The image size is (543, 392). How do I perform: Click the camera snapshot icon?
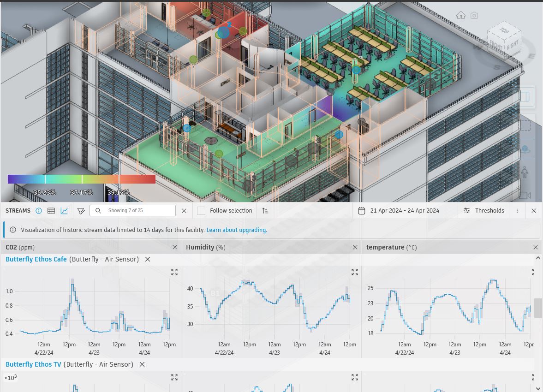click(474, 15)
